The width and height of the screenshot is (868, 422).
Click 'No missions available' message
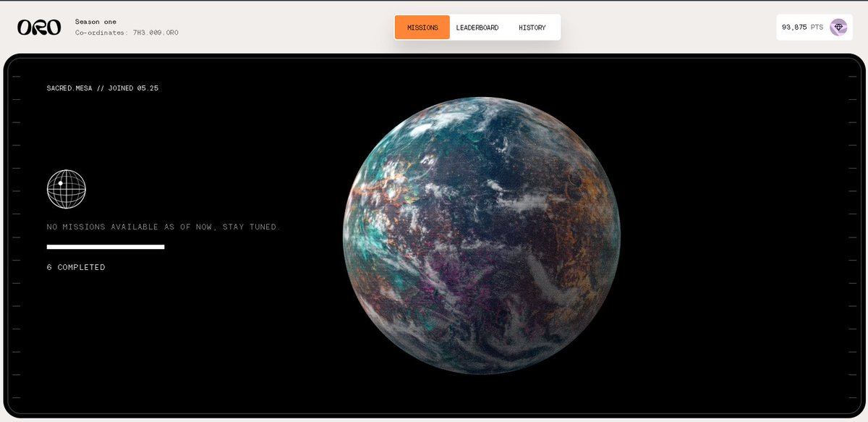click(163, 227)
